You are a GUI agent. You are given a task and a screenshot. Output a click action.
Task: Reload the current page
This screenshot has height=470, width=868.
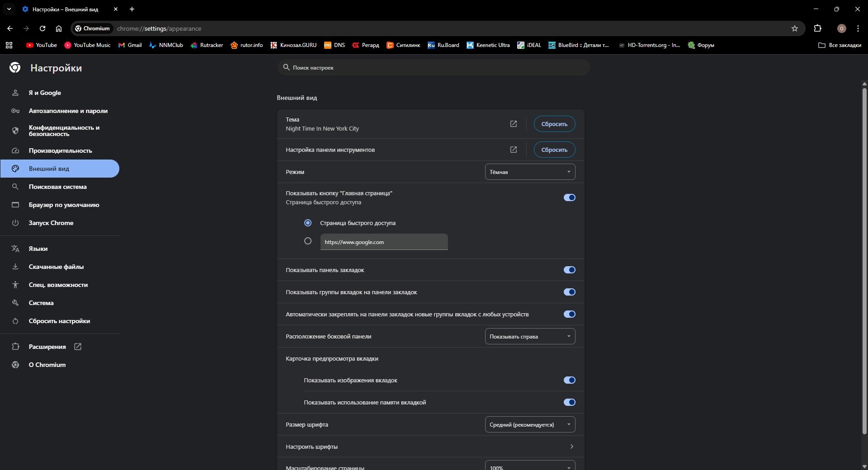click(x=42, y=28)
